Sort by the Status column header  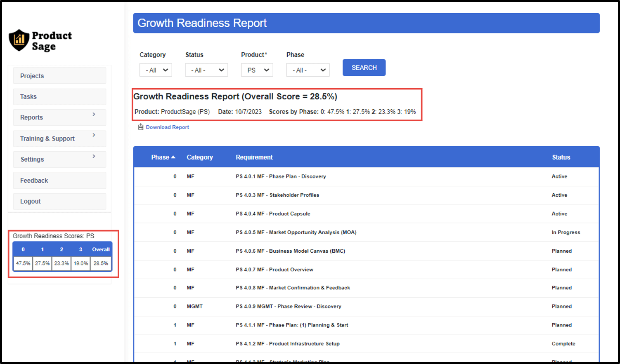point(561,157)
